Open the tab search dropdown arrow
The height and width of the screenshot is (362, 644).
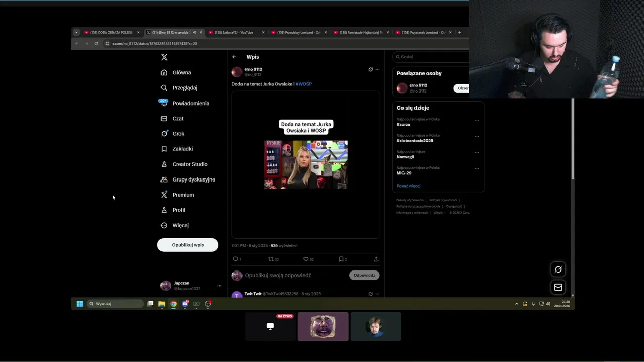point(76,32)
